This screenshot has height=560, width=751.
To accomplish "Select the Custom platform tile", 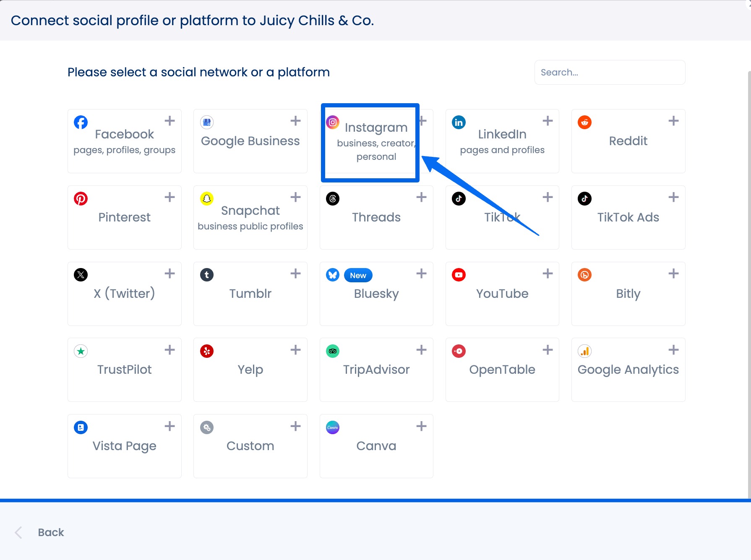I will pyautogui.click(x=250, y=446).
